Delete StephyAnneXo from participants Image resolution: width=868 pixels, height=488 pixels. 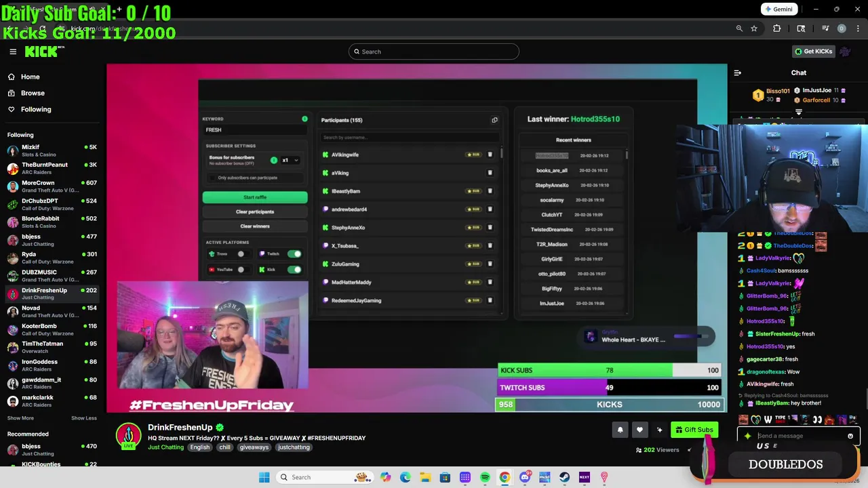click(x=490, y=228)
